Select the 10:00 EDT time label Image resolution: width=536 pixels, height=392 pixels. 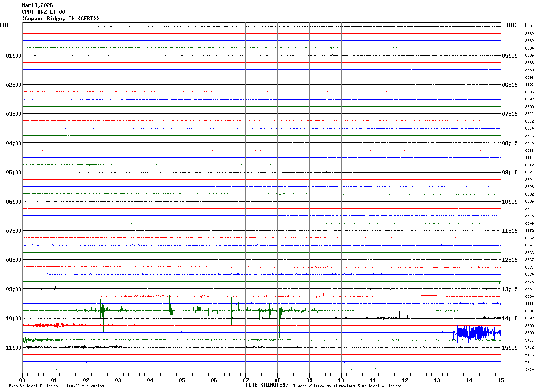coord(13,319)
